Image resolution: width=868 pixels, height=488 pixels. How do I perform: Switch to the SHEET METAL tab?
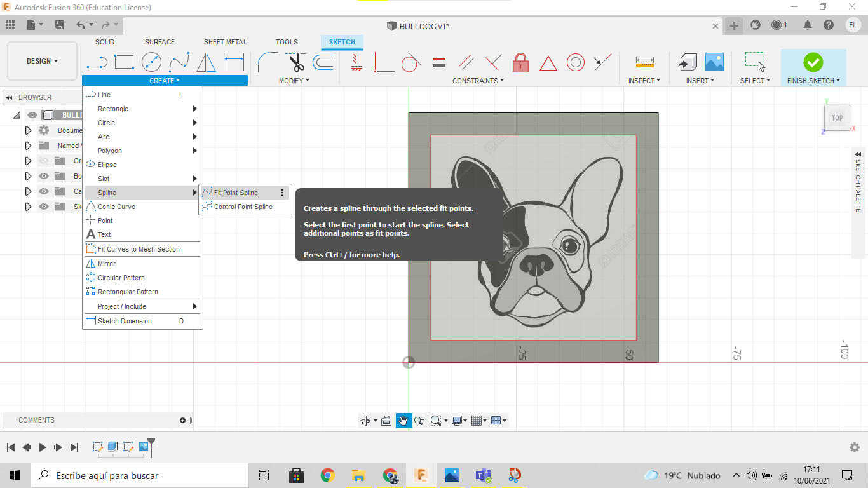pos(226,42)
